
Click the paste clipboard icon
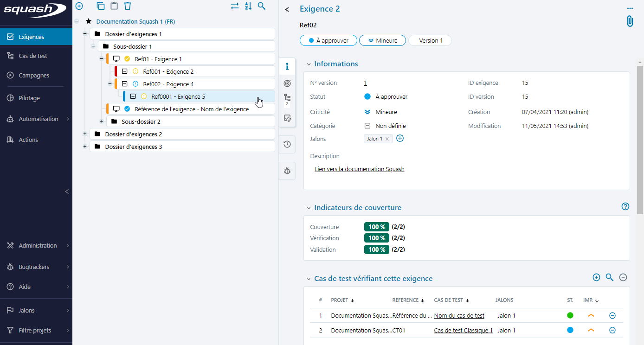(x=114, y=6)
